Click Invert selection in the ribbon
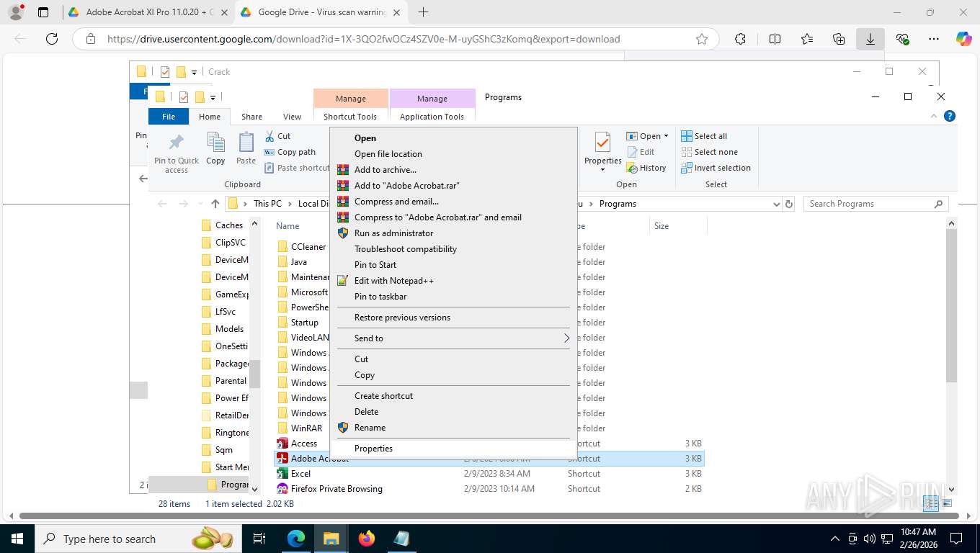This screenshot has width=980, height=553. tap(716, 168)
